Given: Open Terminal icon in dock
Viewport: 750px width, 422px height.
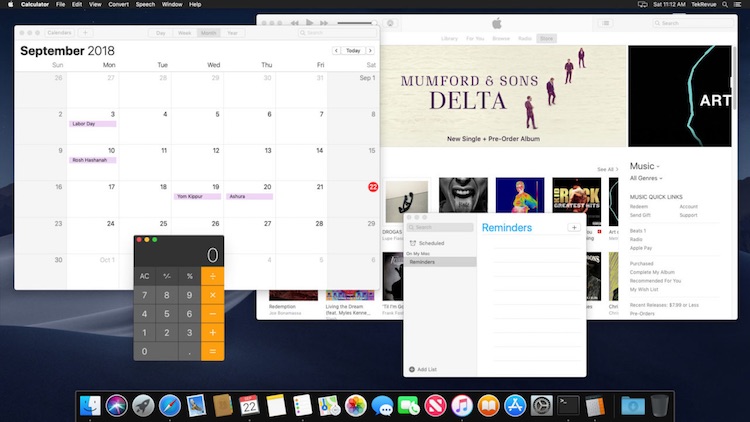Looking at the screenshot, I should 568,406.
